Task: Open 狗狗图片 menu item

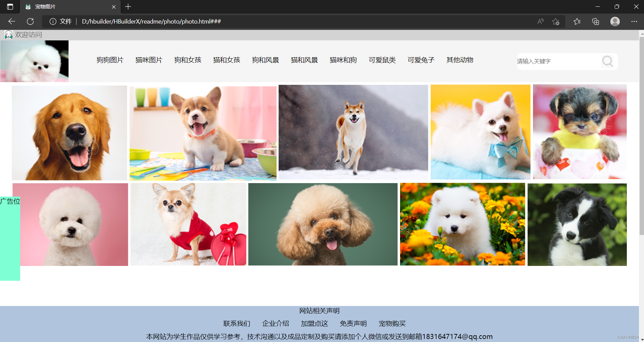Action: click(110, 60)
